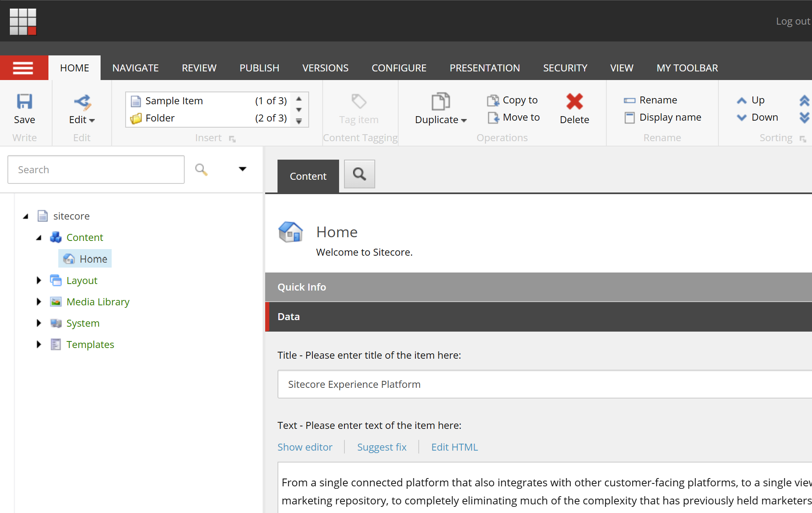Image resolution: width=812 pixels, height=513 pixels.
Task: Focus the tree Search input field
Action: tap(96, 169)
